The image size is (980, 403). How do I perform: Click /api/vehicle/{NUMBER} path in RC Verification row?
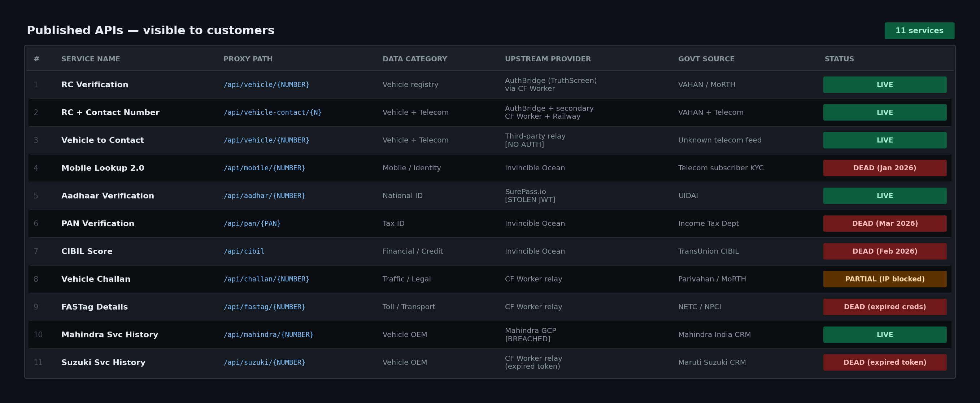266,85
